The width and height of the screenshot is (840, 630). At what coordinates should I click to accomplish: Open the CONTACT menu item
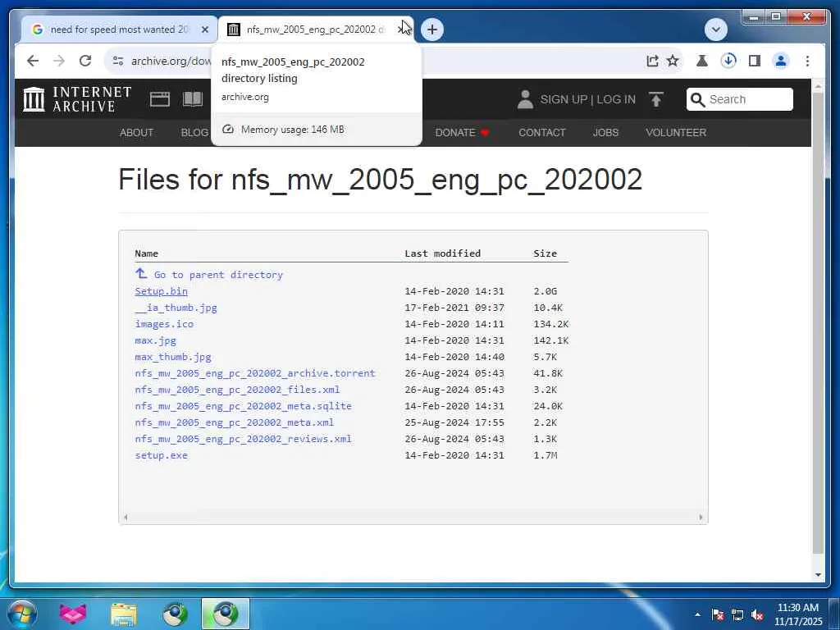point(541,132)
